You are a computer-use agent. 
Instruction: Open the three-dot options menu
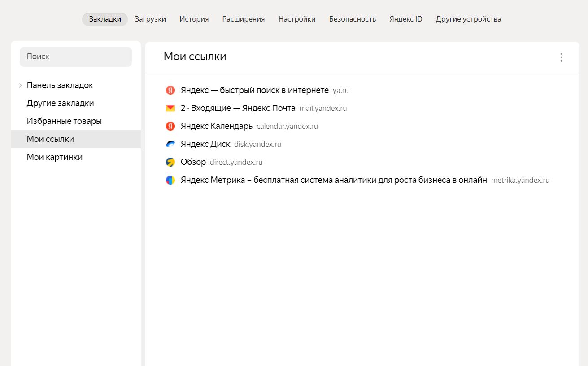tap(561, 57)
